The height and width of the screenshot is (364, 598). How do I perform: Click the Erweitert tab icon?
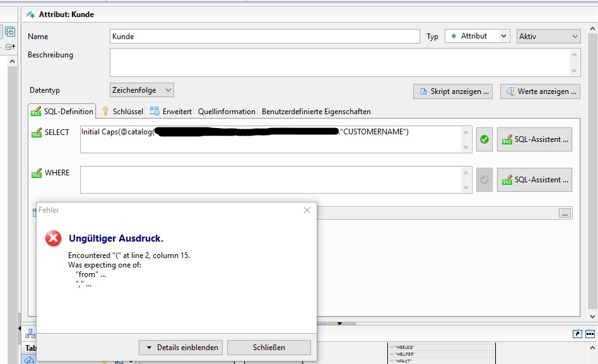(x=155, y=111)
